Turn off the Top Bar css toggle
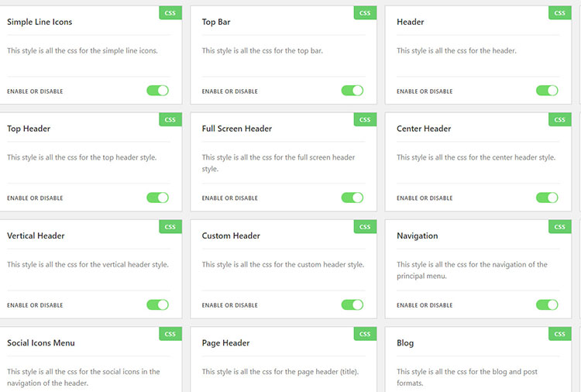 click(352, 91)
